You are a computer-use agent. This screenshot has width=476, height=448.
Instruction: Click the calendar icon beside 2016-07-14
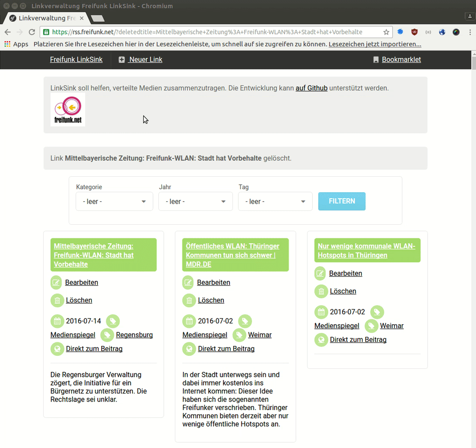tap(57, 321)
